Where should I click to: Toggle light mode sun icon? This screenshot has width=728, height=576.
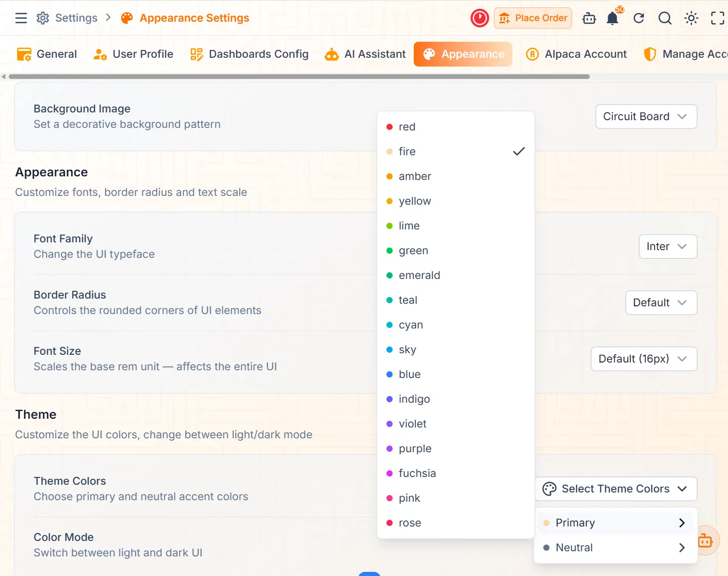(691, 19)
